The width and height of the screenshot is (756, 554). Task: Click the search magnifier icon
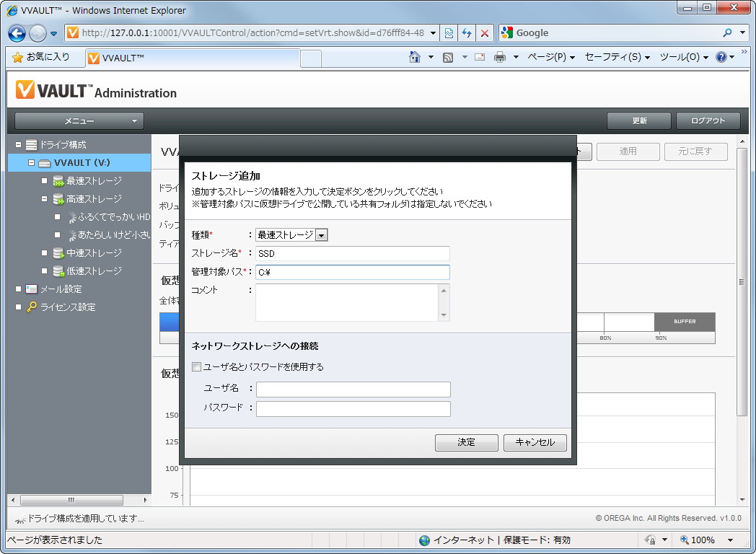[728, 32]
